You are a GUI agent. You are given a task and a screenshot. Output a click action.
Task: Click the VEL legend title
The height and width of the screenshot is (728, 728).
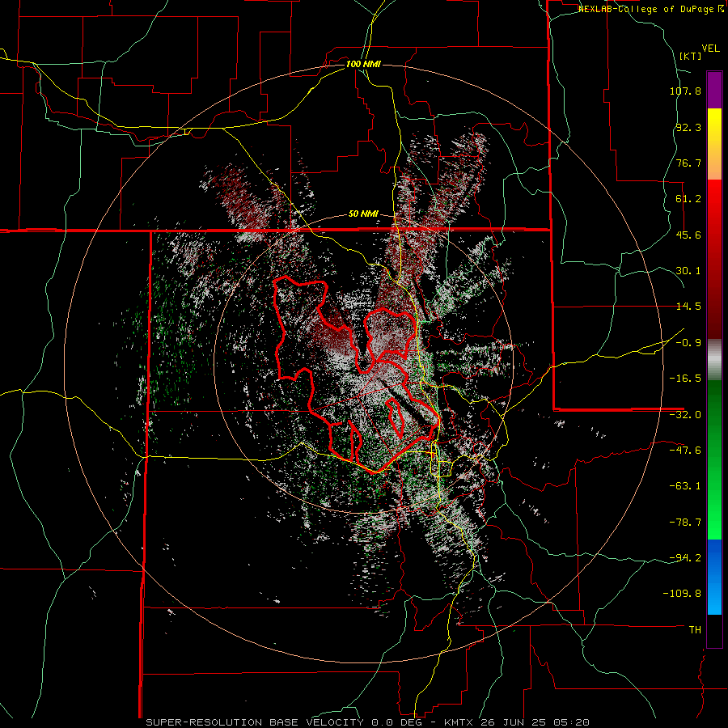(710, 49)
